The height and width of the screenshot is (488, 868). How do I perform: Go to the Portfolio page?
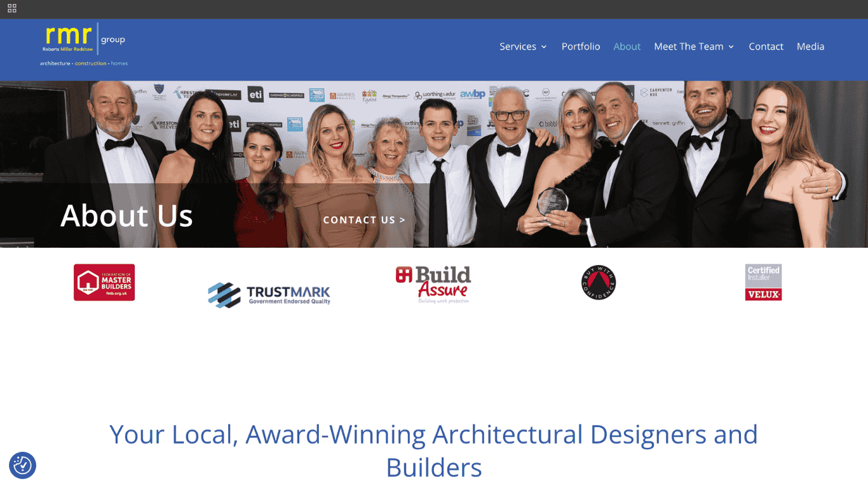click(x=580, y=46)
